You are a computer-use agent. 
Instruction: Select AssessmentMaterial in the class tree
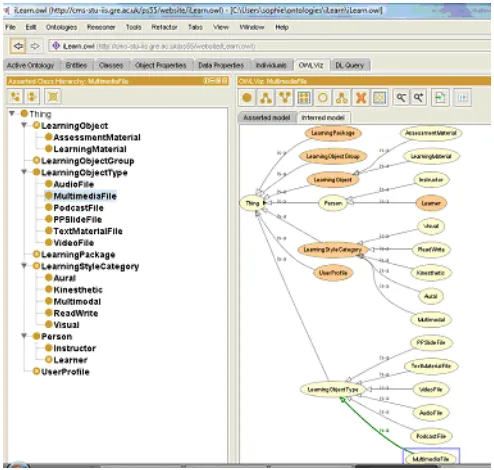coord(97,137)
